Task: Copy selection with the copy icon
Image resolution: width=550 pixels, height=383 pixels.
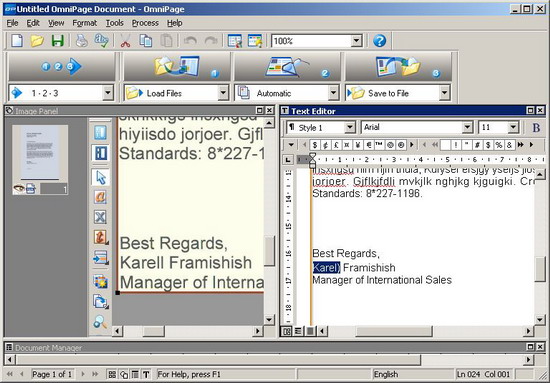Action: (x=146, y=41)
